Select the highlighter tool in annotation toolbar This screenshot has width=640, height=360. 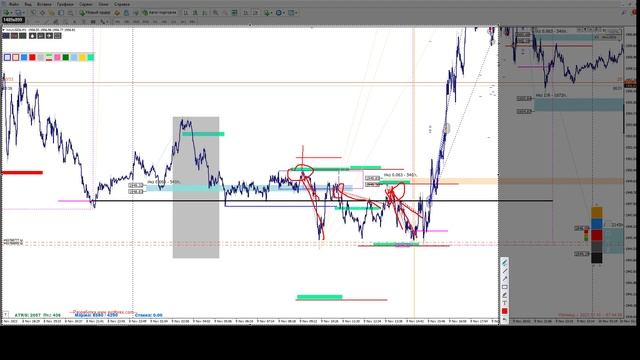pyautogui.click(x=504, y=295)
